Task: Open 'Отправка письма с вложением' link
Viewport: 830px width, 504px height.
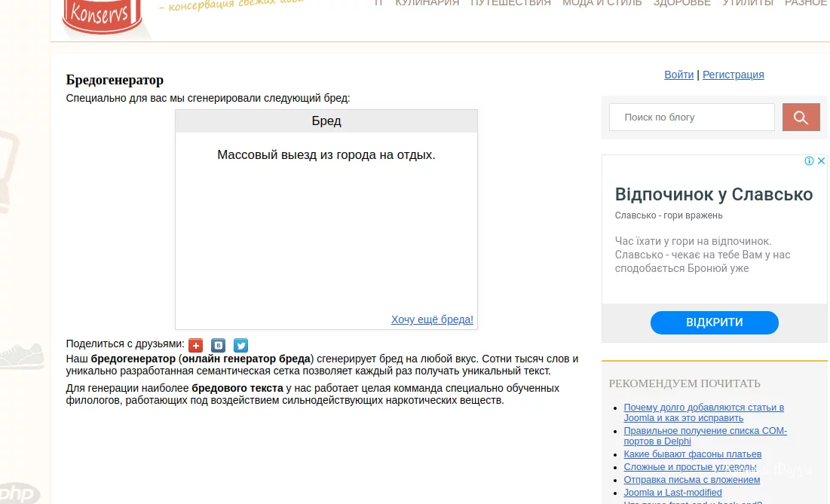Action: [692, 480]
